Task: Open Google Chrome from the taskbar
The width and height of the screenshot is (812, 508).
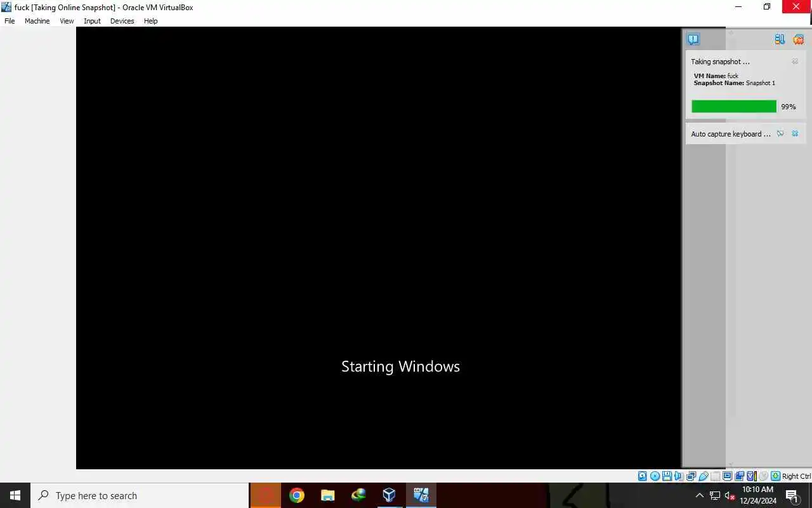Action: [x=296, y=495]
